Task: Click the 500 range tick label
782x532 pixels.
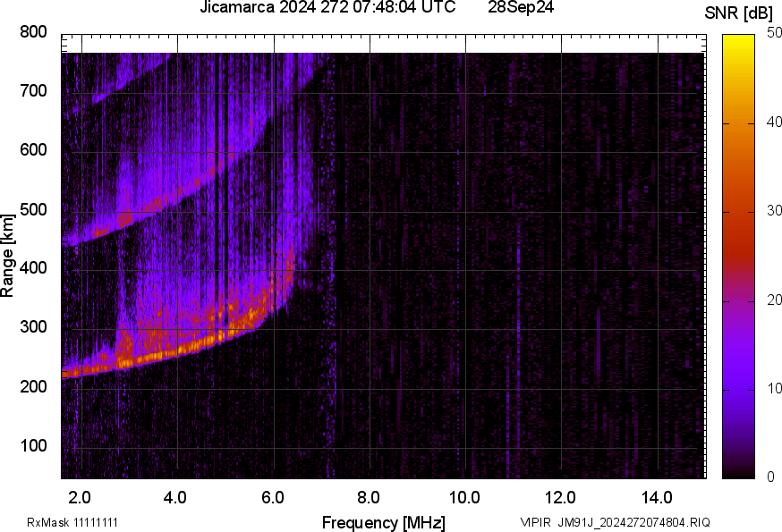Action: tap(33, 209)
